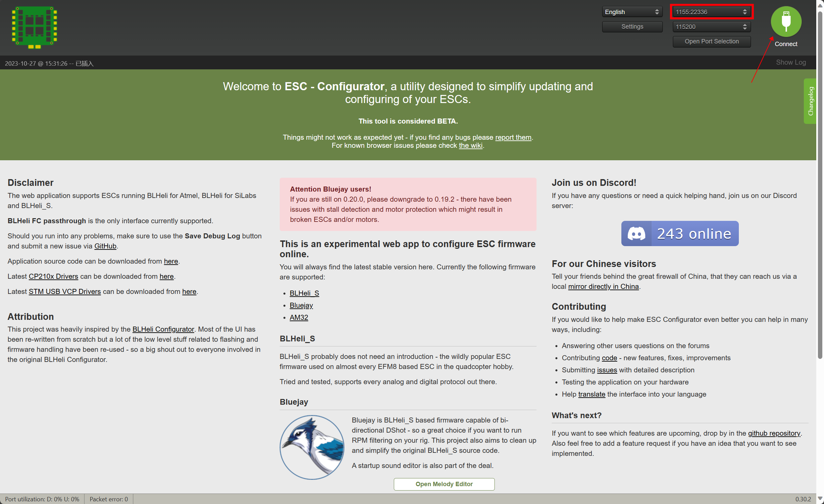Click the 'code' contributing link

[609, 358]
